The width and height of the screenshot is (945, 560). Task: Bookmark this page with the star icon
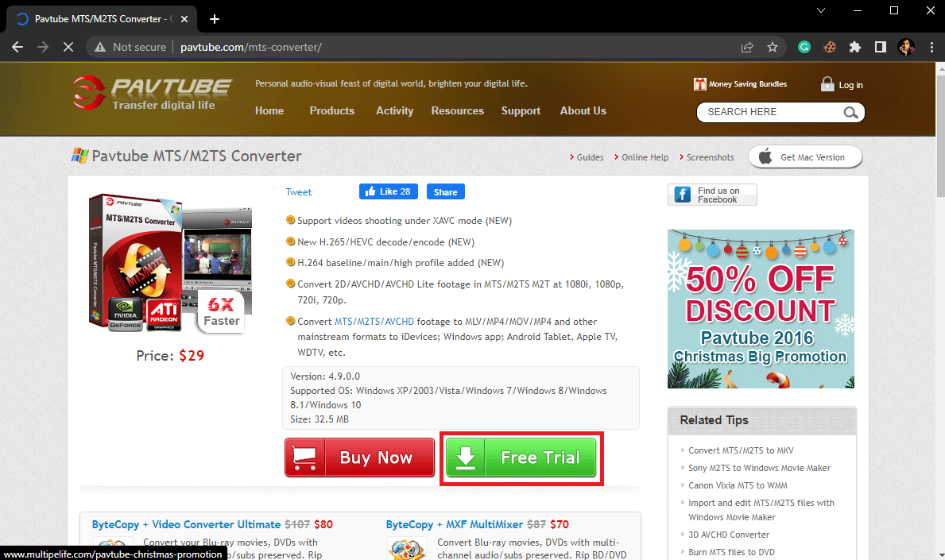tap(773, 47)
